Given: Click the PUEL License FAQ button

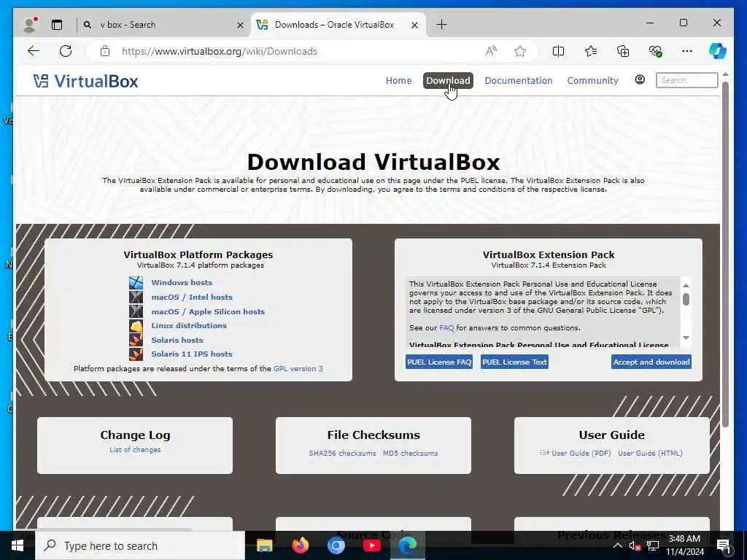Looking at the screenshot, I should pyautogui.click(x=439, y=362).
